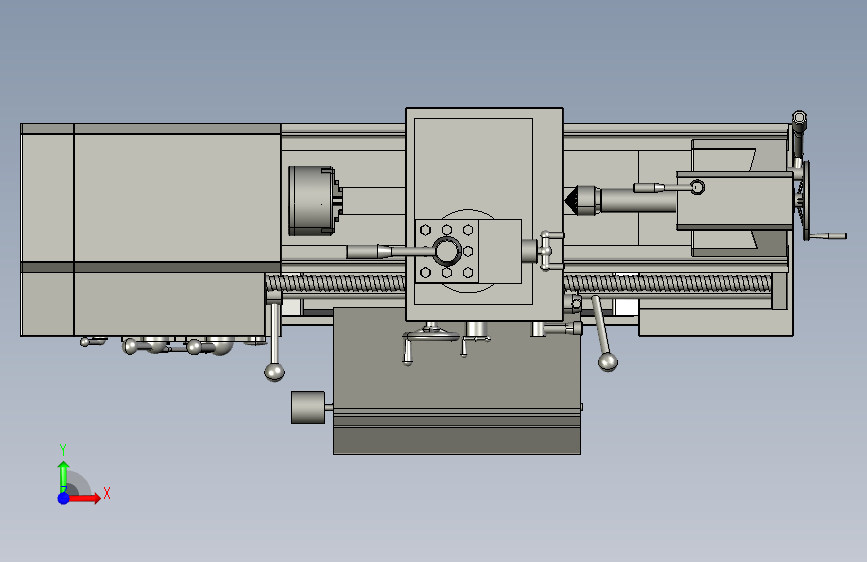Viewport: 867px width, 562px height.
Task: Select the compound slide handle right of tool post
Action: point(545,251)
